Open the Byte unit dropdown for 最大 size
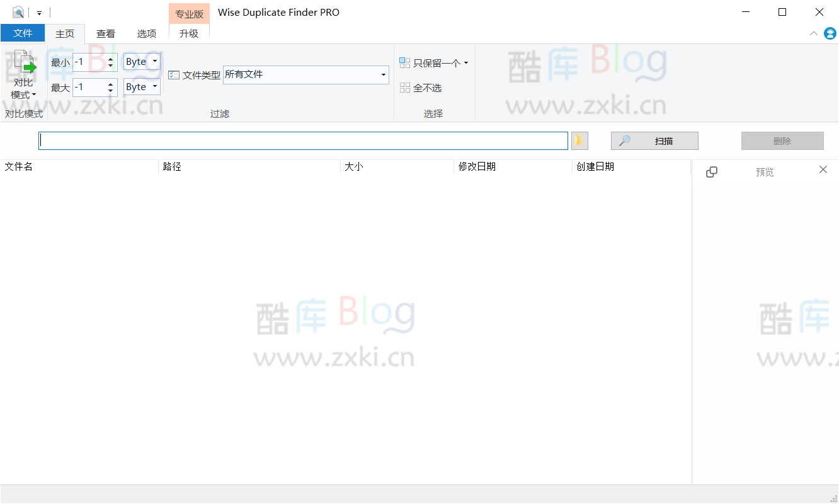 click(154, 86)
